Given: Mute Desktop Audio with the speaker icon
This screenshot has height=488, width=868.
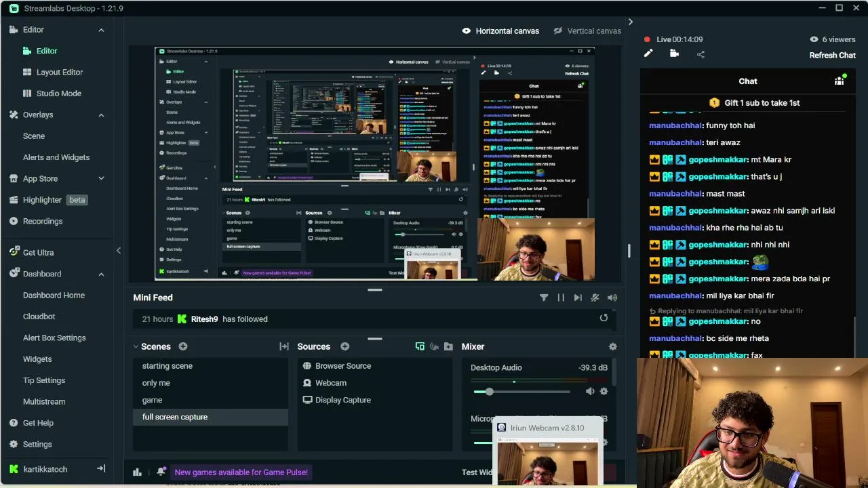Looking at the screenshot, I should pyautogui.click(x=590, y=392).
